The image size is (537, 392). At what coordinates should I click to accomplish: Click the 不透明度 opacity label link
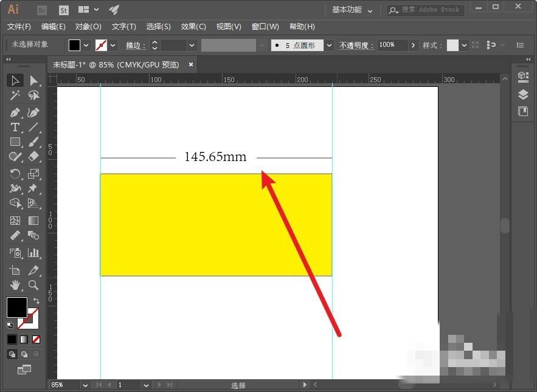click(356, 46)
